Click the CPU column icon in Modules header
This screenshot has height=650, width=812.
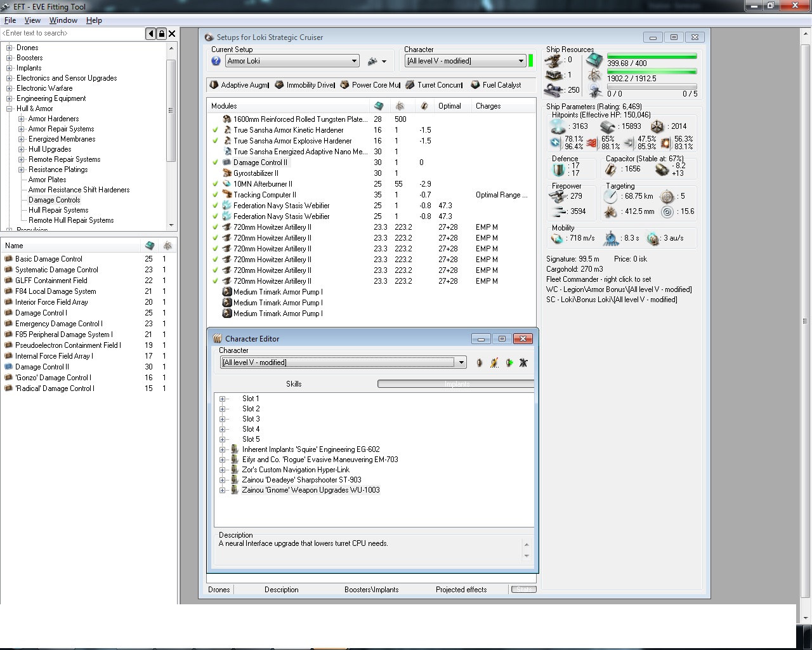[379, 106]
